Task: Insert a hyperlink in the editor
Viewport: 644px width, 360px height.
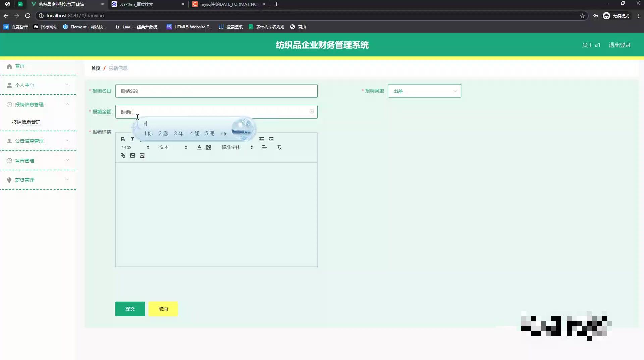Action: pyautogui.click(x=123, y=155)
